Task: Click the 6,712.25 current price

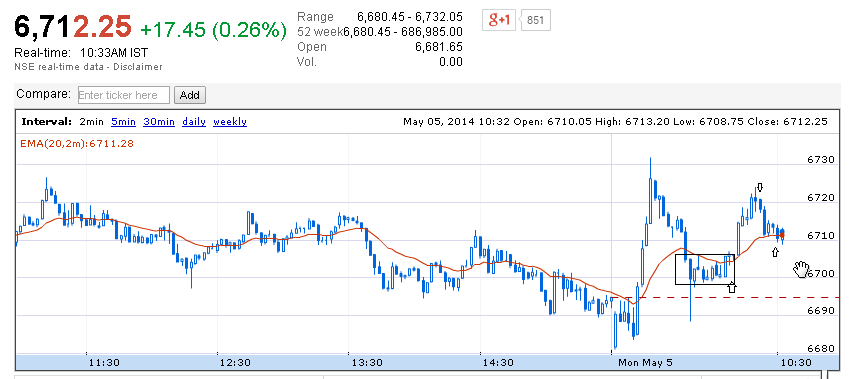Action: 73,27
